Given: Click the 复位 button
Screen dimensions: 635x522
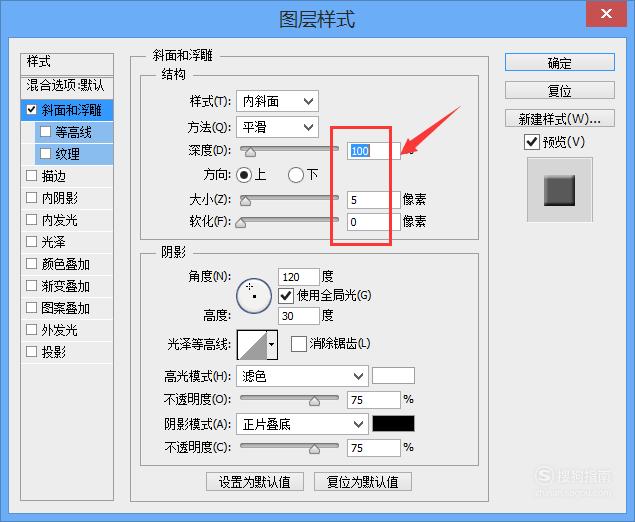Looking at the screenshot, I should (560, 90).
